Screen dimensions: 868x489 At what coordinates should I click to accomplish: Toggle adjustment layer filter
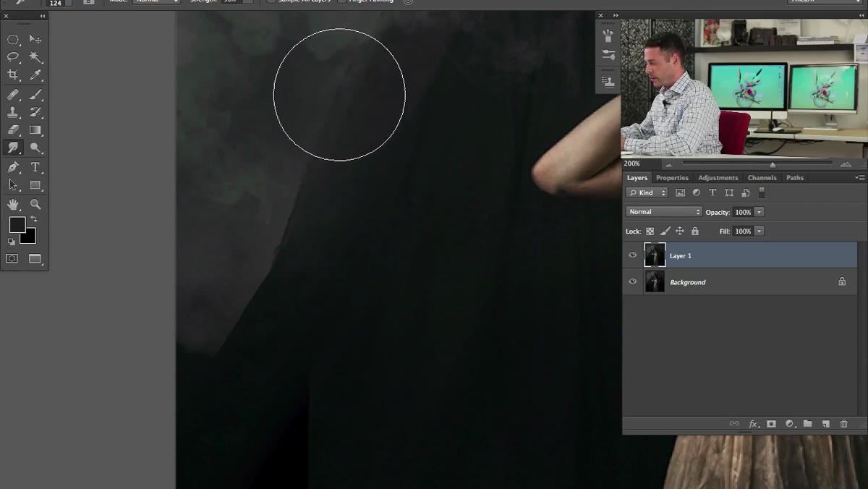point(697,193)
